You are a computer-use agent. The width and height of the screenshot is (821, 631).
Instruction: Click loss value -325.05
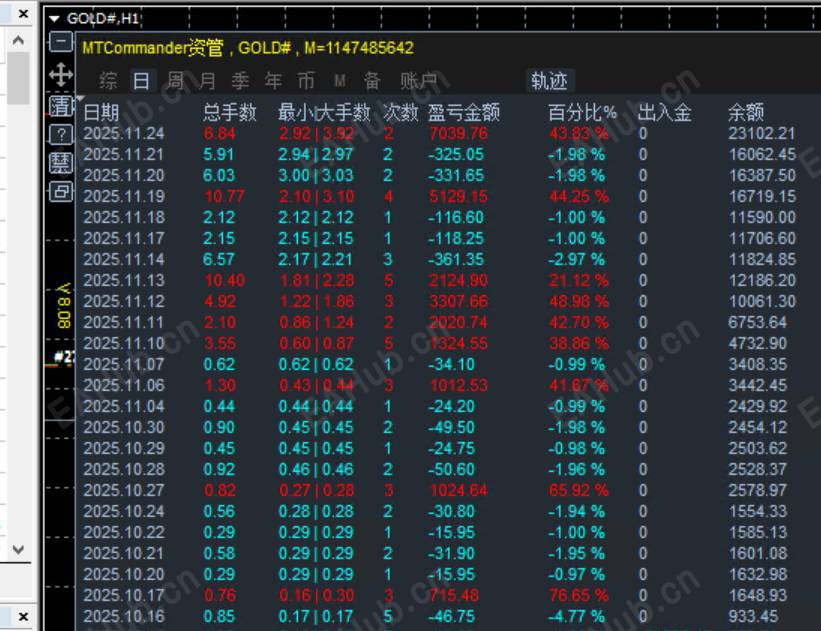click(456, 154)
